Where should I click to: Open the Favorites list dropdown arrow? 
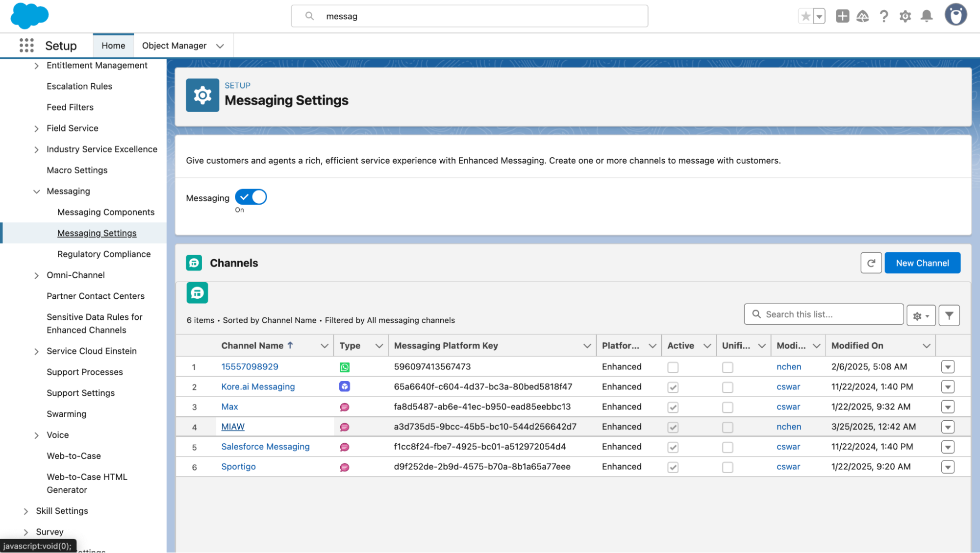click(819, 16)
